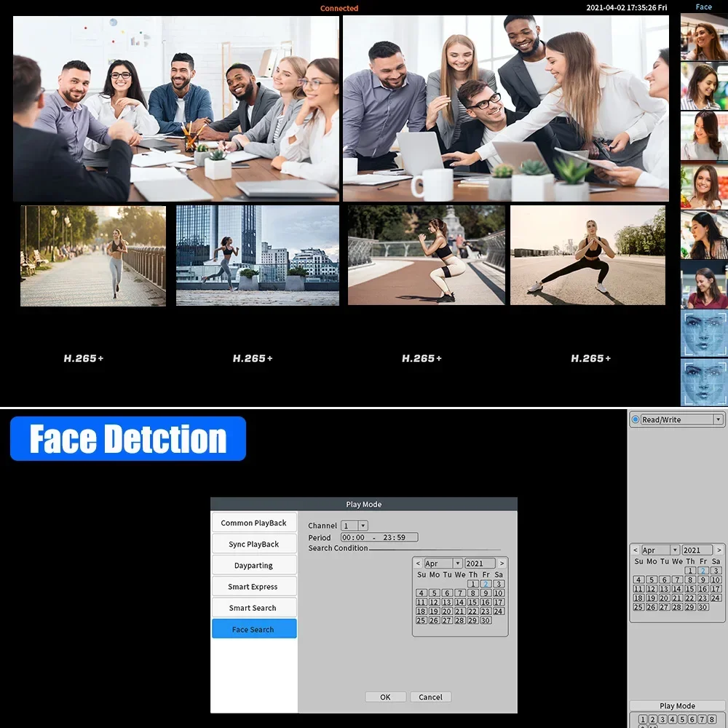Open the Apr month dropdown in dialog
728x728 pixels.
coord(457,563)
